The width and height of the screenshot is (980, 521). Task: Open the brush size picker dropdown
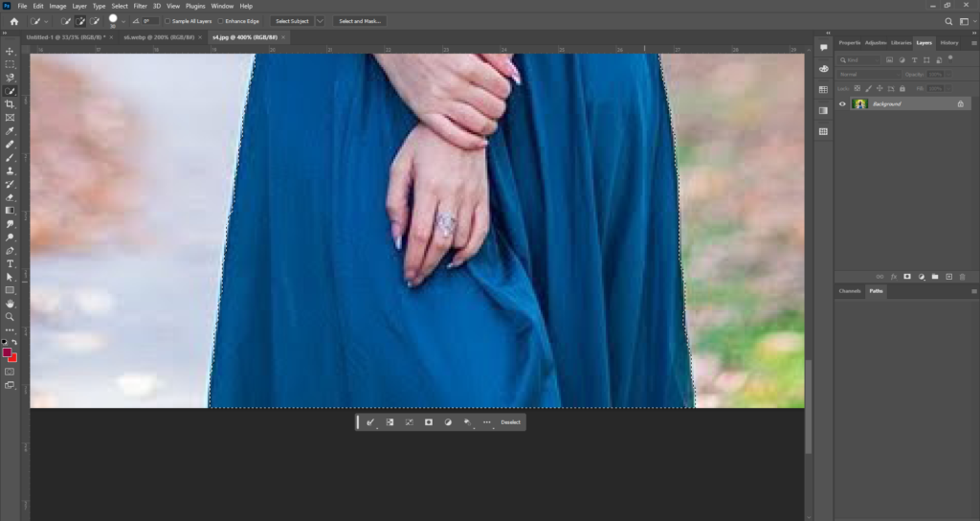point(123,21)
